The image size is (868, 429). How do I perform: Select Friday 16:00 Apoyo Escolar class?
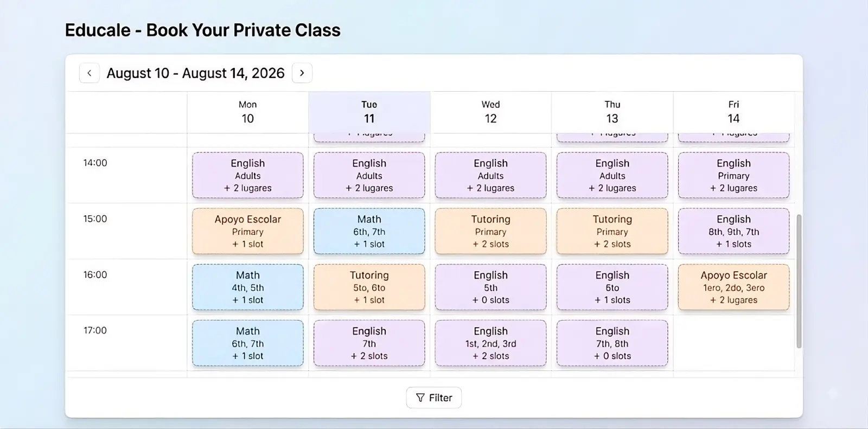734,287
